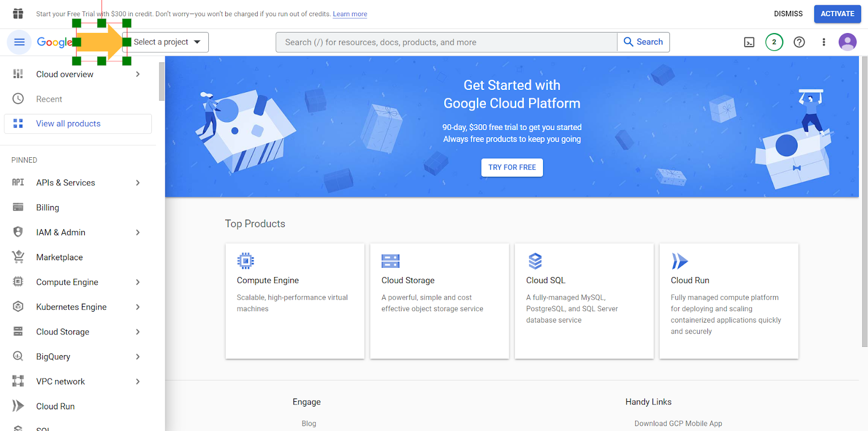
Task: Click the Compute Engine sidebar chip icon
Action: click(x=18, y=282)
